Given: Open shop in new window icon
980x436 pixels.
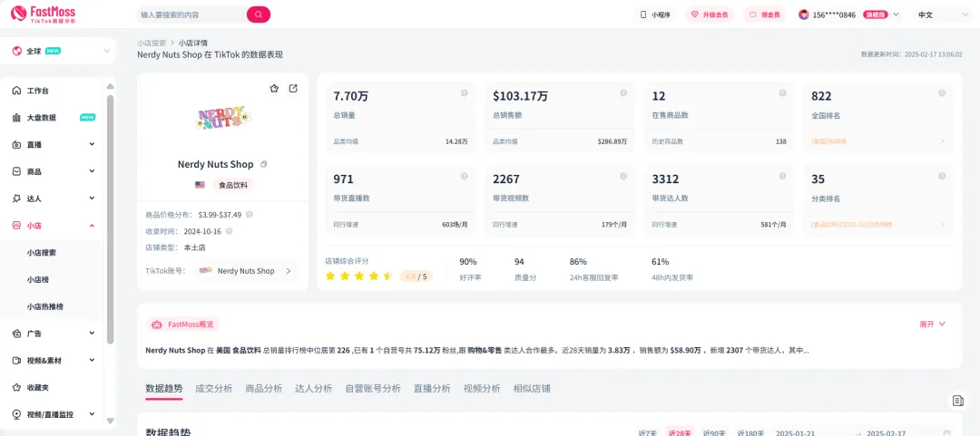Looking at the screenshot, I should 293,89.
